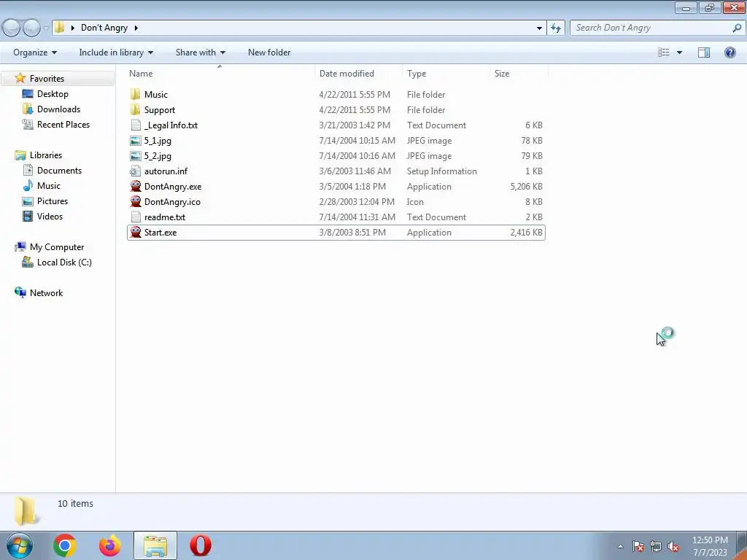Click the 5,206 KB size cell
The width and height of the screenshot is (747, 560).
tap(527, 187)
